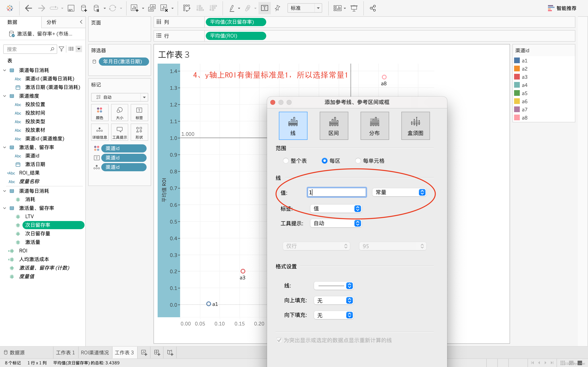Click the new dashboard icon at bottom
The width and height of the screenshot is (588, 367).
point(157,353)
